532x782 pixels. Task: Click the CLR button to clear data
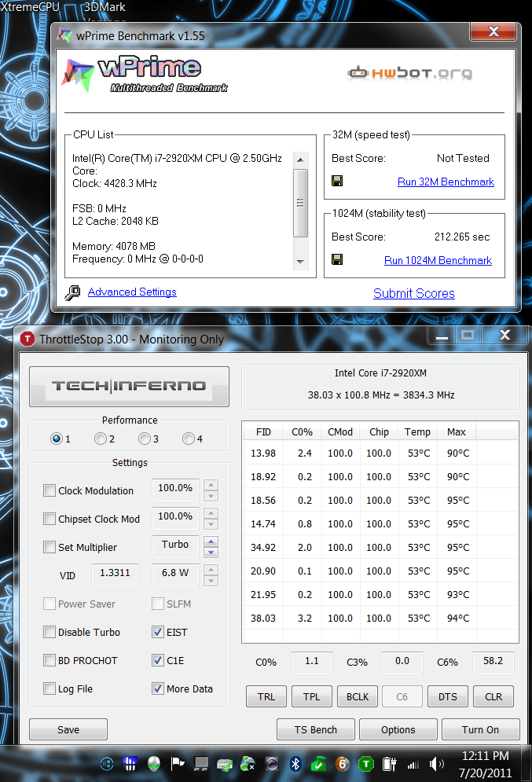coord(493,696)
